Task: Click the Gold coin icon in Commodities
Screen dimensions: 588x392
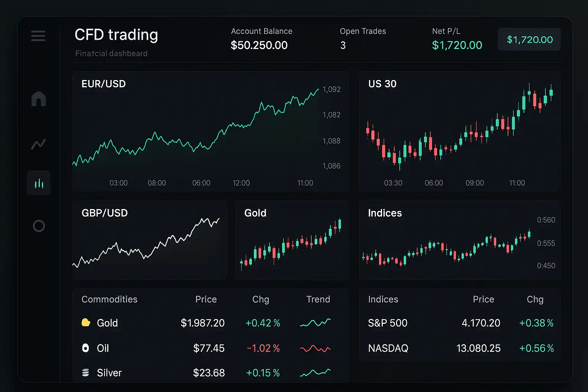Action: tap(85, 323)
